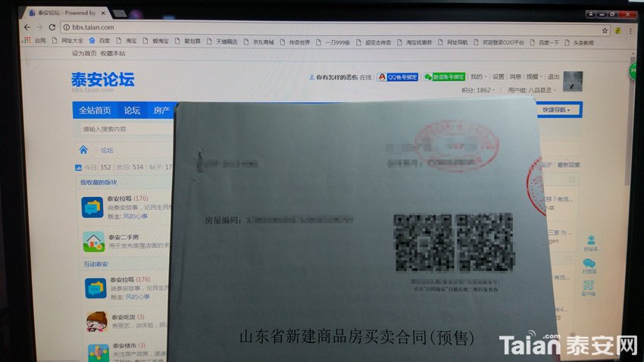Click the 退出 logout link
Image resolution: width=644 pixels, height=362 pixels.
[x=554, y=76]
